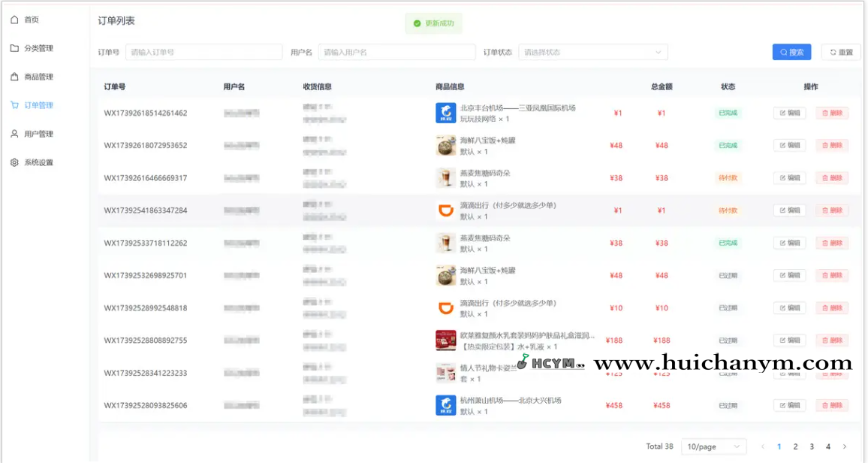This screenshot has width=868, height=463.
Task: Open 系统设置 in the sidebar
Action: coord(32,163)
